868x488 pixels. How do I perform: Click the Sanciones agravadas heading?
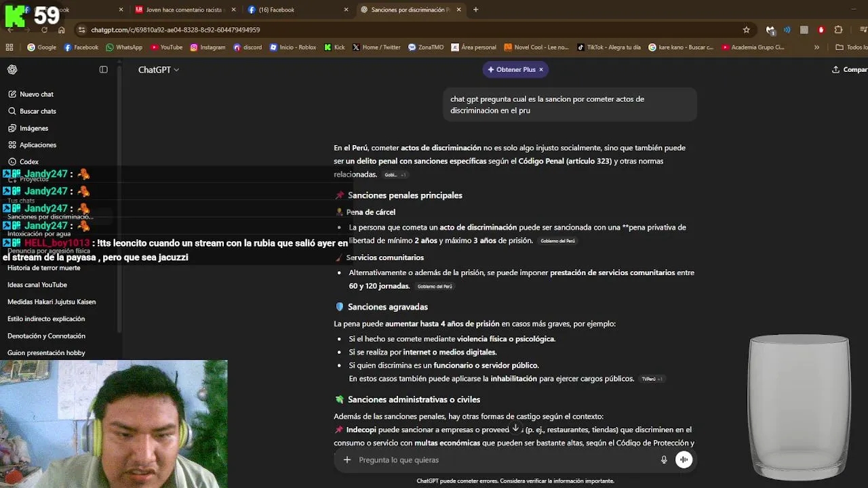(387, 307)
